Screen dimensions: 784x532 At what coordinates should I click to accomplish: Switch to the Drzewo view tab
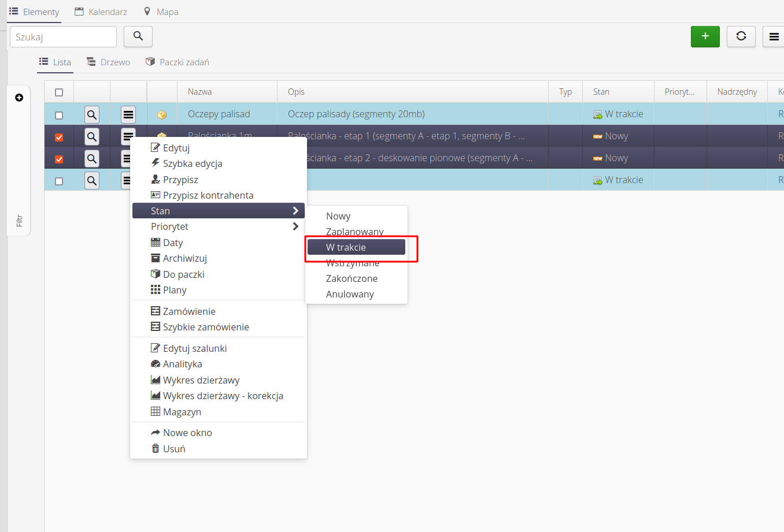(109, 62)
